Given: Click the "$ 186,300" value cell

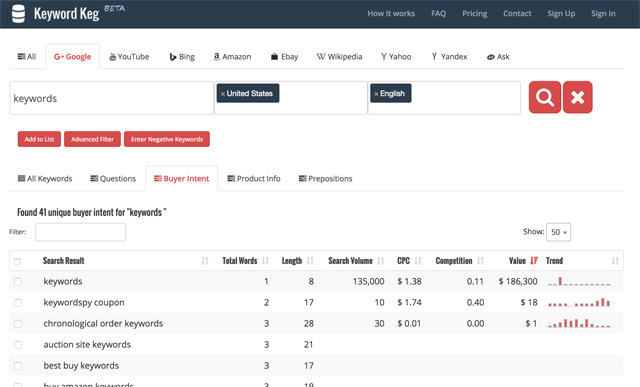Looking at the screenshot, I should pos(518,282).
